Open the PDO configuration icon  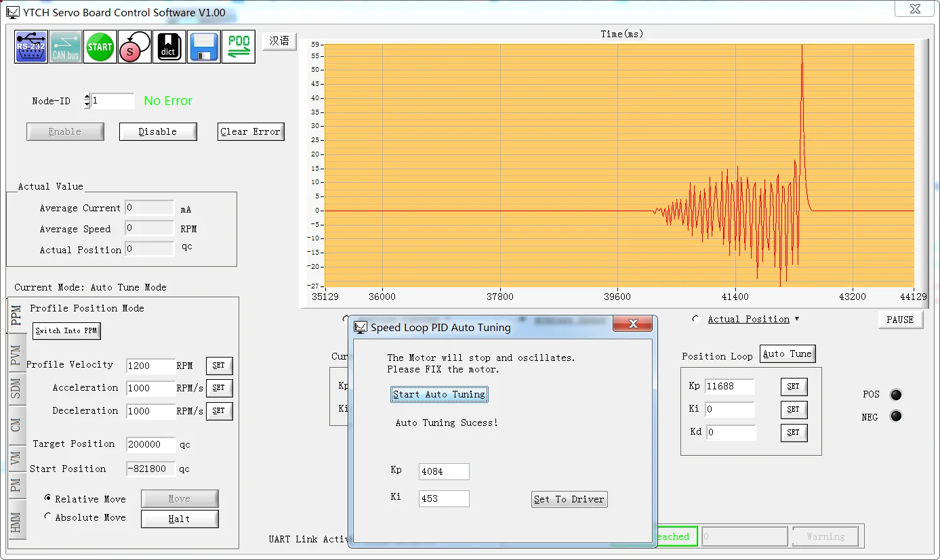(x=239, y=47)
